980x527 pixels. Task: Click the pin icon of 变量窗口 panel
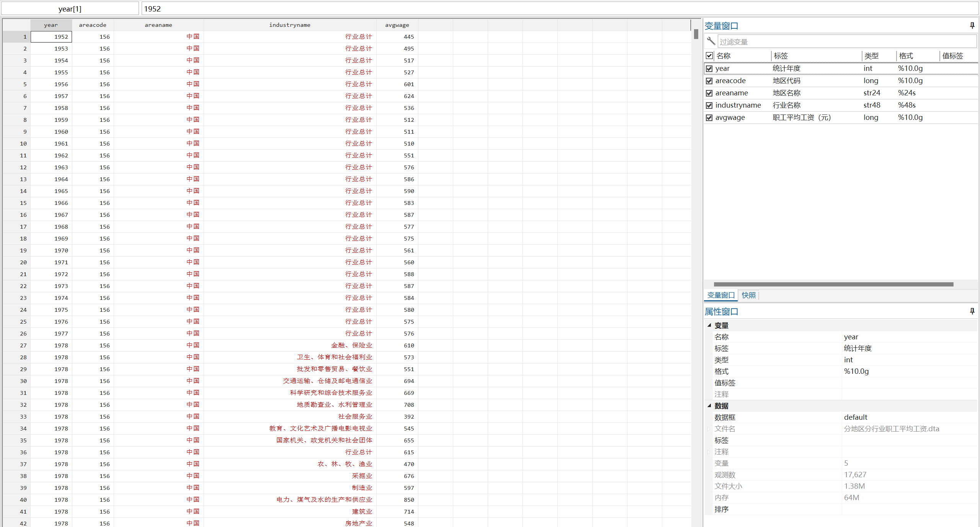click(972, 26)
